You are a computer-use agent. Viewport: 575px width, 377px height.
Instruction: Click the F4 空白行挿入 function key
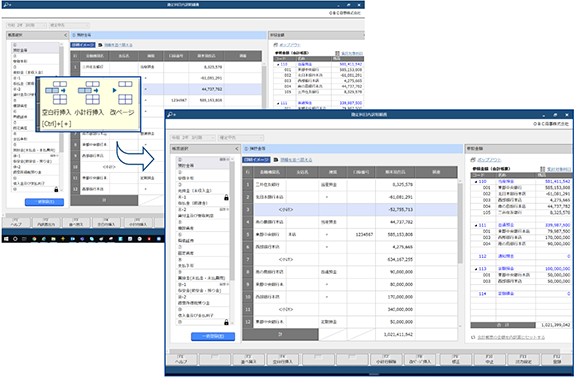point(283,359)
